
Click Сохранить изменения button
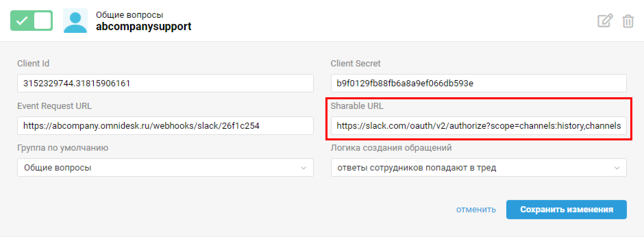(x=567, y=210)
